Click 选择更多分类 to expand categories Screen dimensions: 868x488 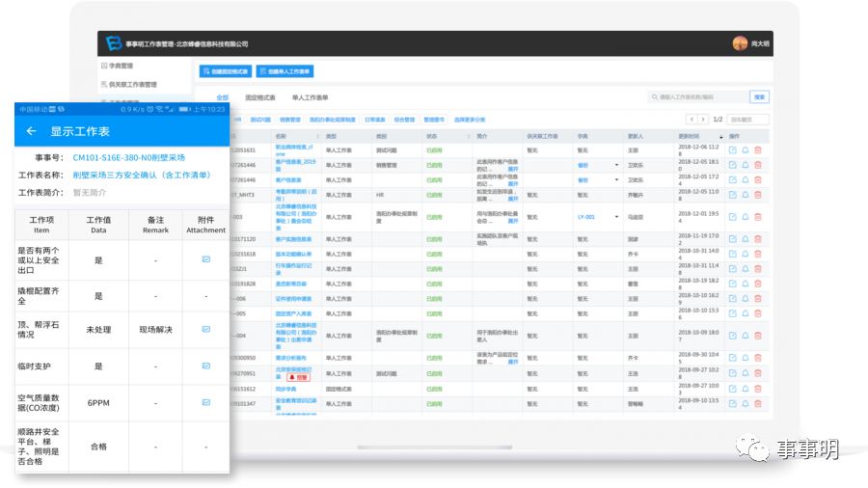point(470,120)
